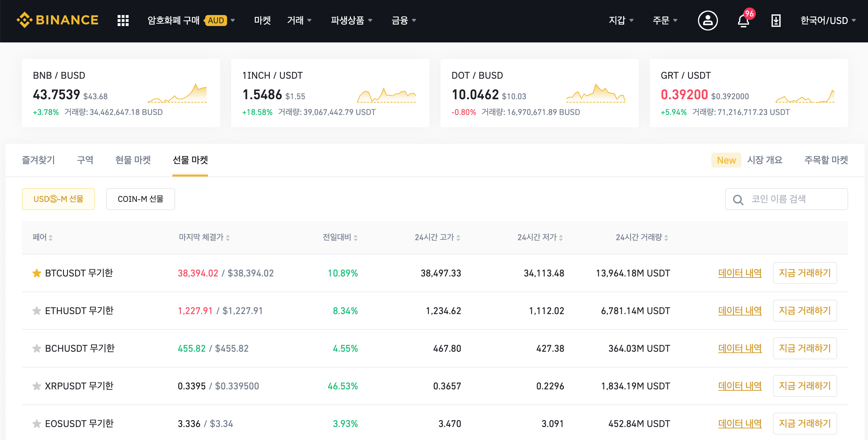This screenshot has width=868, height=440.
Task: Unfavorite BTCUSDT with the star
Action: [37, 273]
